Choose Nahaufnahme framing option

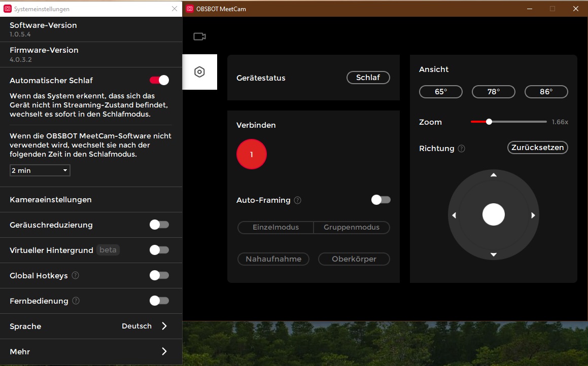pyautogui.click(x=273, y=259)
